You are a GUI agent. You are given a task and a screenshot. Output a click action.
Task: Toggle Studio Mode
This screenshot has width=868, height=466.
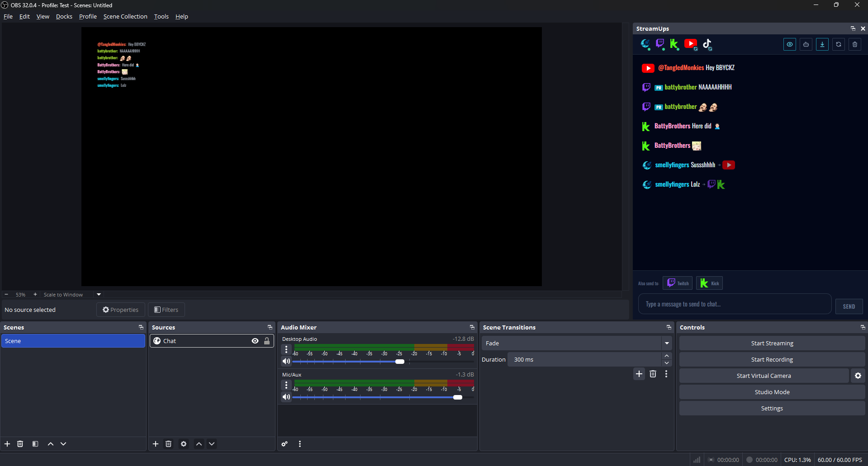pyautogui.click(x=772, y=392)
